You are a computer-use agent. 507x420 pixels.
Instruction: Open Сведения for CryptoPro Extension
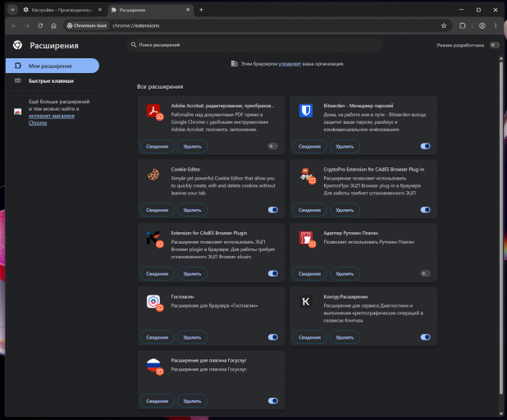pos(309,210)
